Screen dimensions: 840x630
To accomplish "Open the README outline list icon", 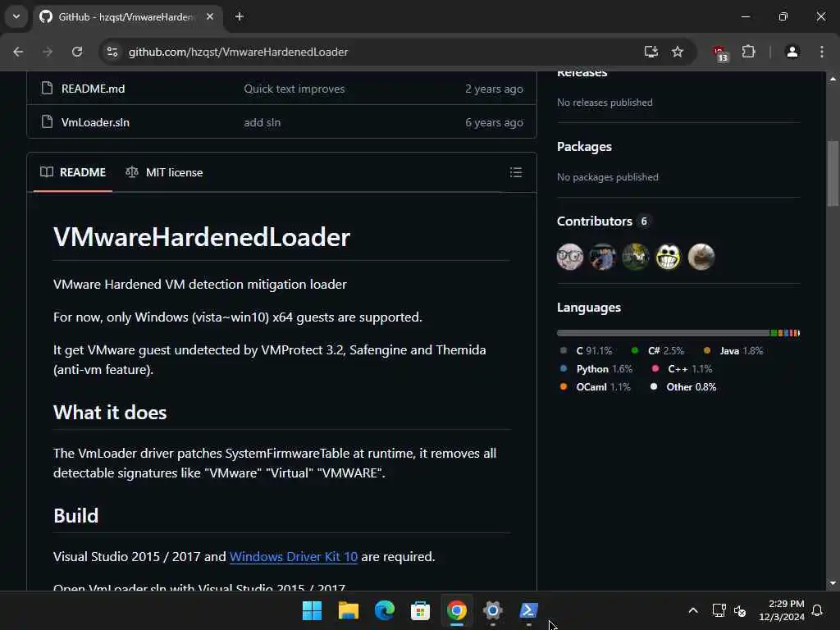I will click(516, 172).
